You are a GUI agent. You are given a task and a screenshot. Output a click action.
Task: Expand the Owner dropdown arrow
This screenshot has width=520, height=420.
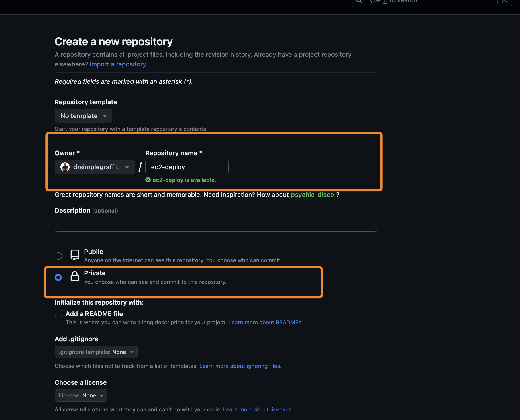[127, 167]
